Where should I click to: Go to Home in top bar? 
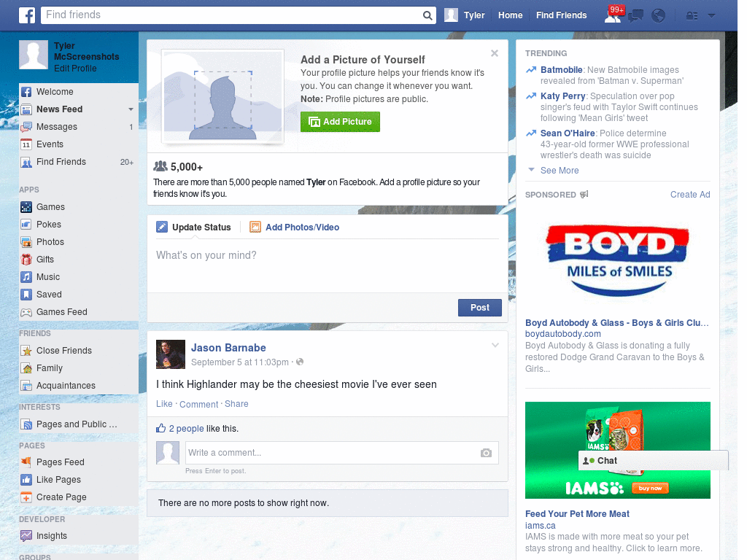click(x=510, y=15)
